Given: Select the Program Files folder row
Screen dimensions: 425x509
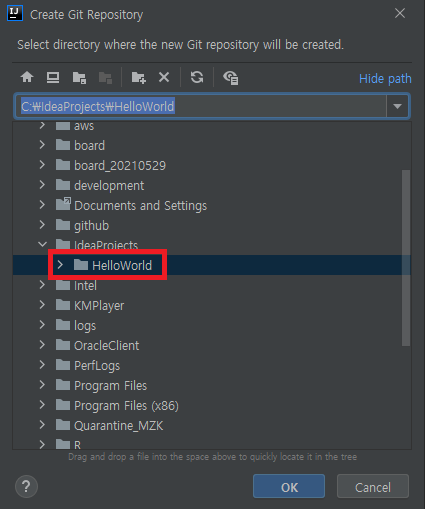Looking at the screenshot, I should tap(212, 385).
